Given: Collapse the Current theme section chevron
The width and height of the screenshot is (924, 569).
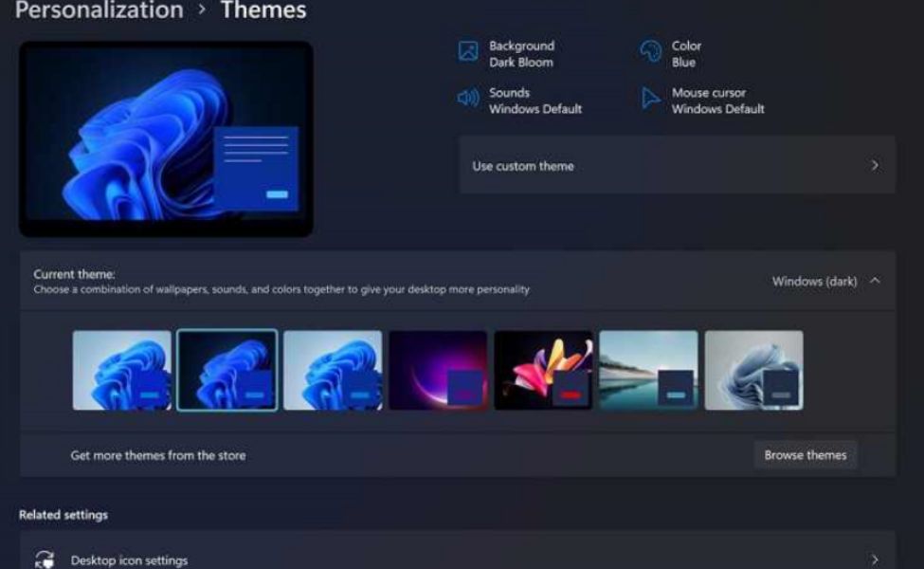Looking at the screenshot, I should click(x=875, y=281).
